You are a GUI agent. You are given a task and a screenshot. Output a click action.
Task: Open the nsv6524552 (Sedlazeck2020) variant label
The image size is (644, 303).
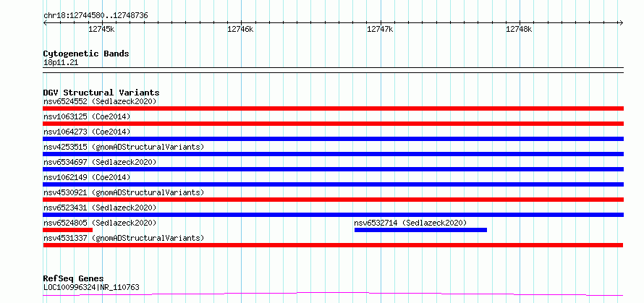click(x=100, y=101)
